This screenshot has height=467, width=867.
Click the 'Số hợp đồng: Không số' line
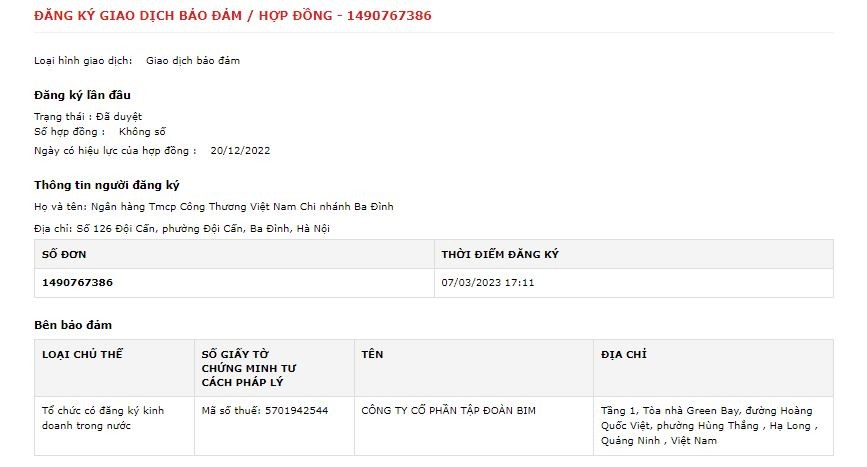pos(100,132)
